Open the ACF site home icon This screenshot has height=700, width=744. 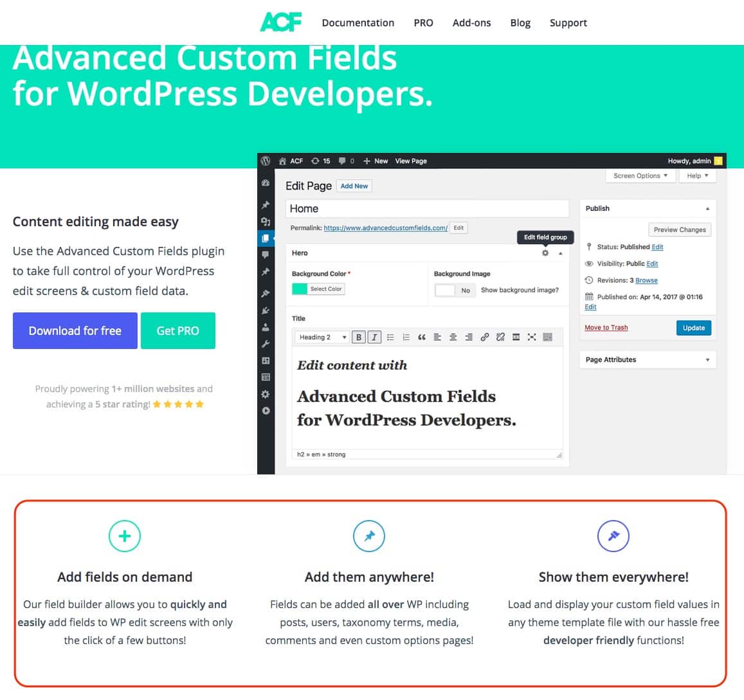click(282, 161)
